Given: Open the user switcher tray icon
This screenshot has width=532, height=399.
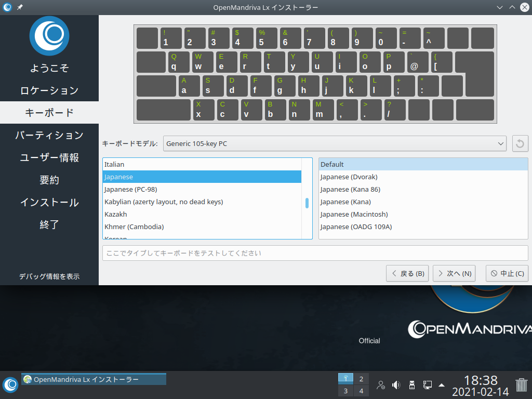Looking at the screenshot, I should (x=381, y=385).
